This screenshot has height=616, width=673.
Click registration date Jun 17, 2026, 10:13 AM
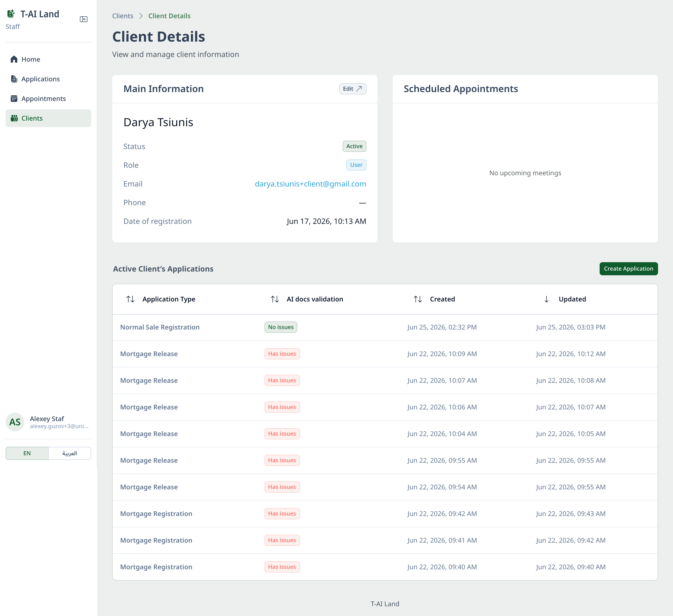point(326,221)
